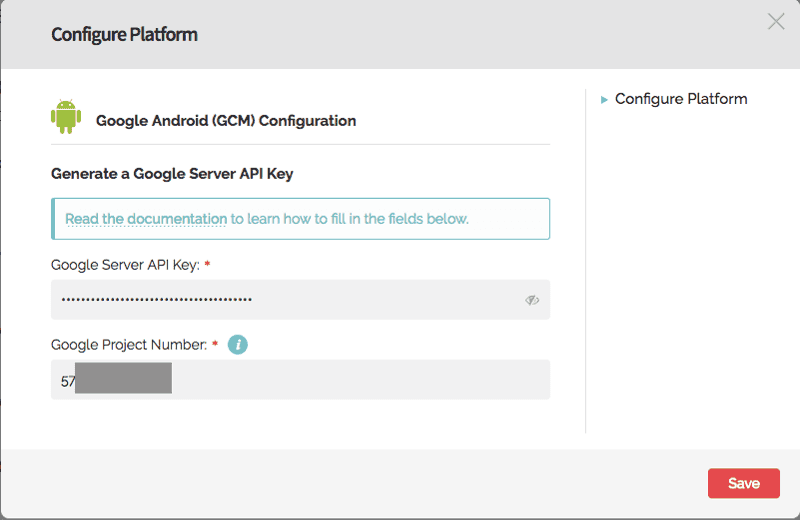Save the platform configuration

coord(743,483)
